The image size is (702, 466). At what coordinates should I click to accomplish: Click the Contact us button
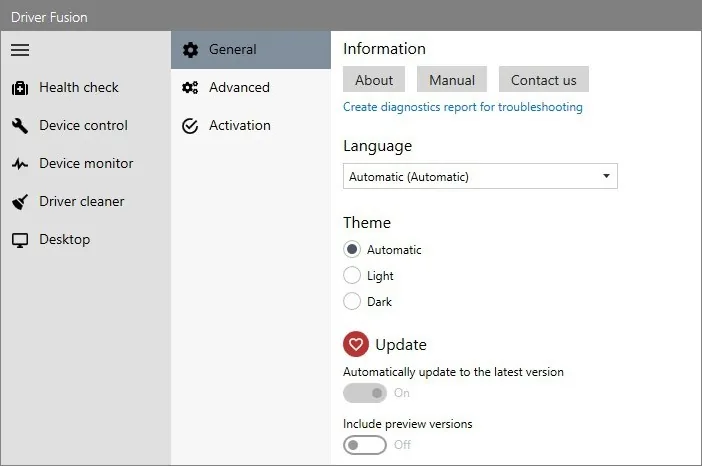[x=544, y=79]
